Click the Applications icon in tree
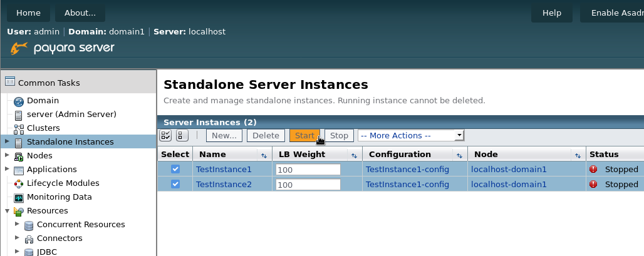 [x=18, y=170]
